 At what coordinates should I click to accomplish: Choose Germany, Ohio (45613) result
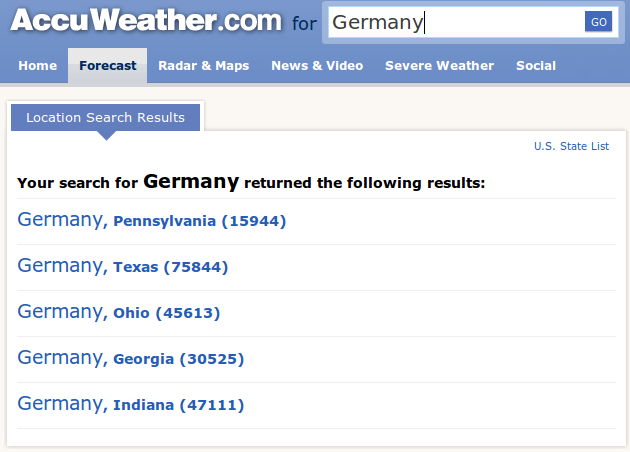(119, 312)
